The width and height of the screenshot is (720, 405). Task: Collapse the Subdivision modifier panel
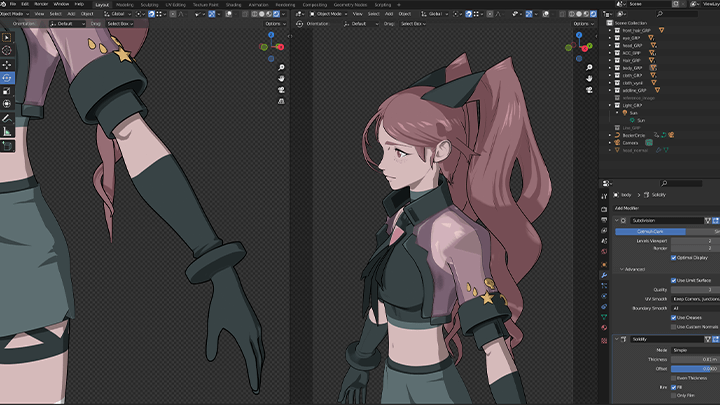pyautogui.click(x=617, y=220)
